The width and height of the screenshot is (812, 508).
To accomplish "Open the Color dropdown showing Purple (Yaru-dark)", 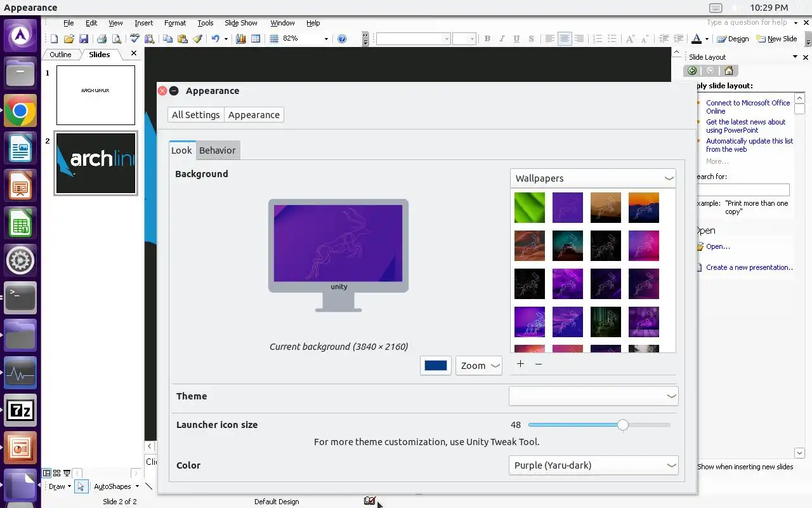I will click(x=594, y=465).
